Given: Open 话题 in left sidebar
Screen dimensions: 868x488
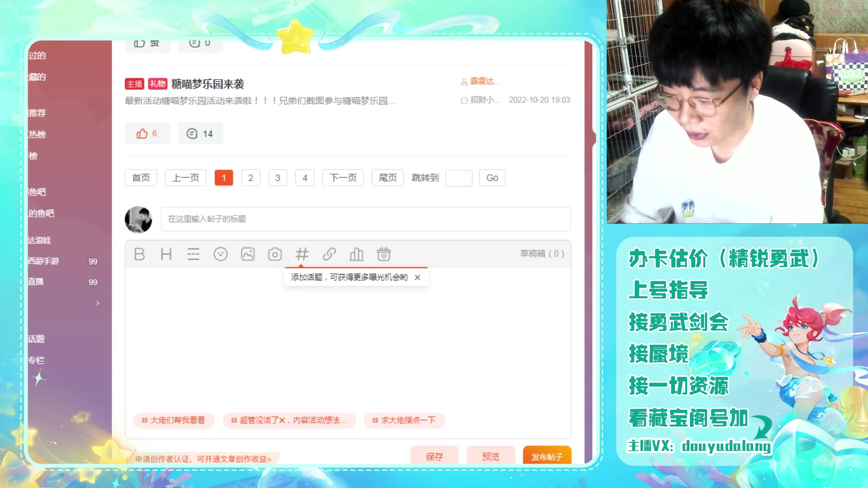Looking at the screenshot, I should tap(37, 339).
